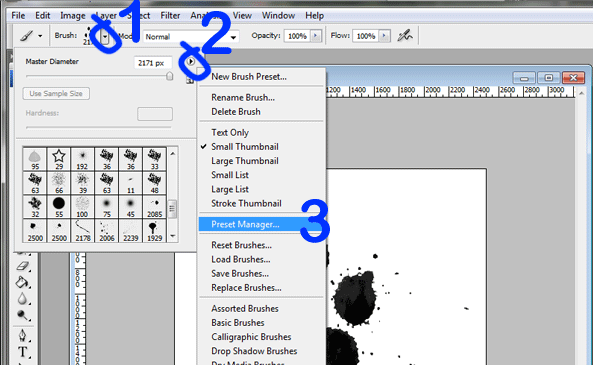Select the Paint Bucket tool
This screenshot has width=593, height=365.
click(x=23, y=282)
